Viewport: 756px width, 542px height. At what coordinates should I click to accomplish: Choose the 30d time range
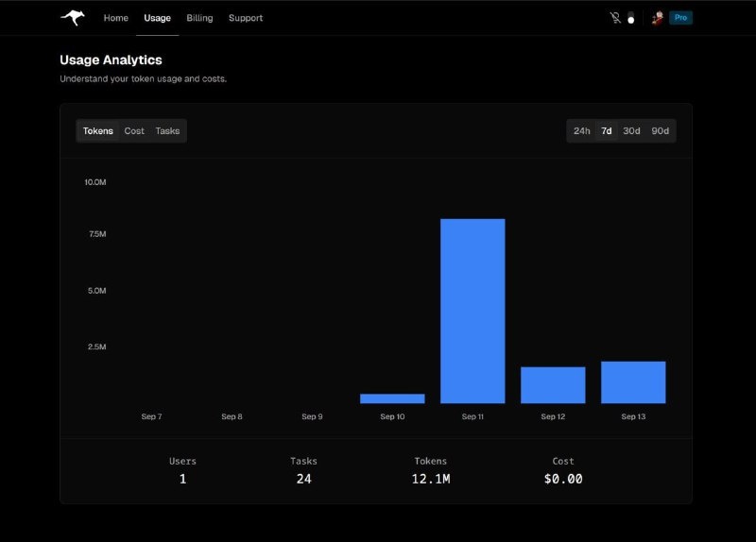[x=631, y=131]
